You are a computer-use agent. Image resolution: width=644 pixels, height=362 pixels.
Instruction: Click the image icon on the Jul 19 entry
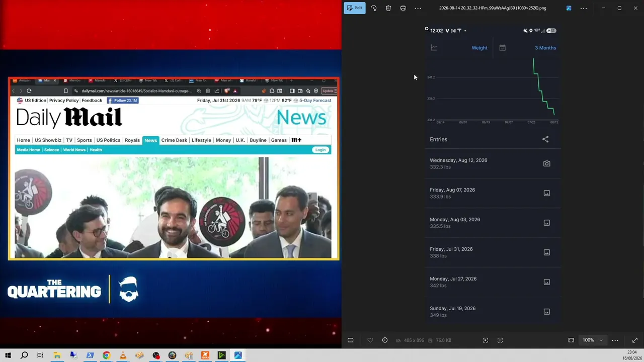pos(547,312)
